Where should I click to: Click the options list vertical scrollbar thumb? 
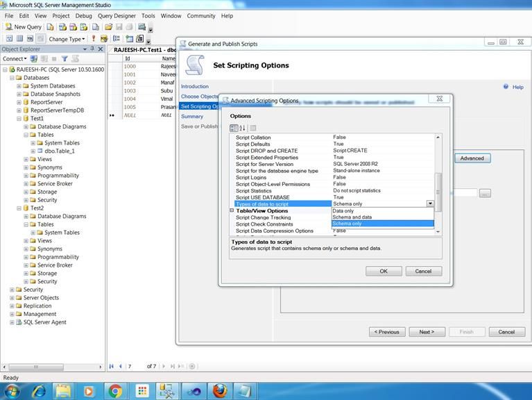438,192
